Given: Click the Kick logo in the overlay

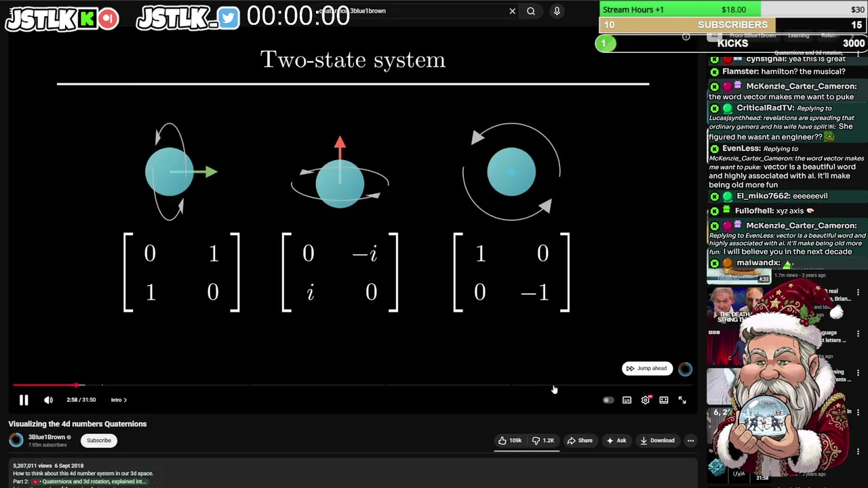Looking at the screenshot, I should point(87,18).
